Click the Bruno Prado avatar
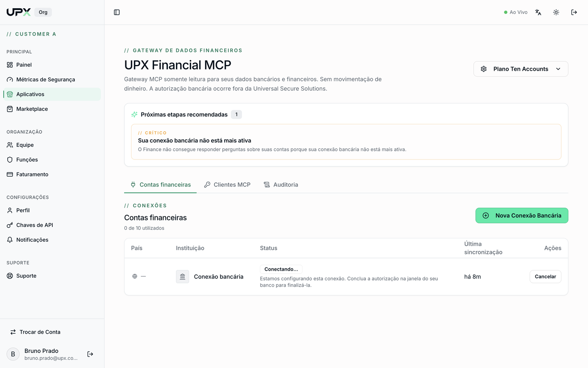This screenshot has width=588, height=368. coord(13,354)
